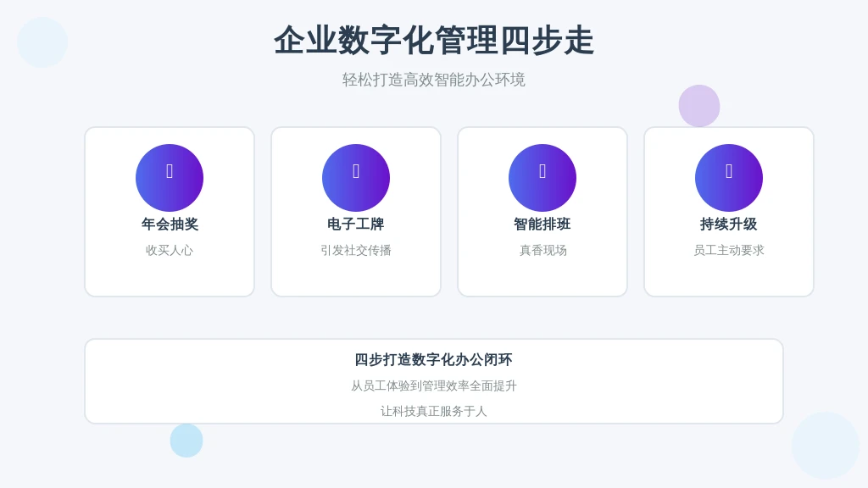Screen dimensions: 868x488
Task: Click the gradient circle icon above 电子工牌
Action: pos(356,178)
